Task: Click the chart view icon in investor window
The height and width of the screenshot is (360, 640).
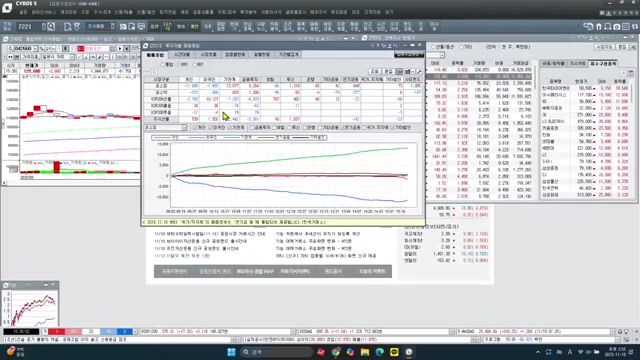Action: tap(399, 71)
